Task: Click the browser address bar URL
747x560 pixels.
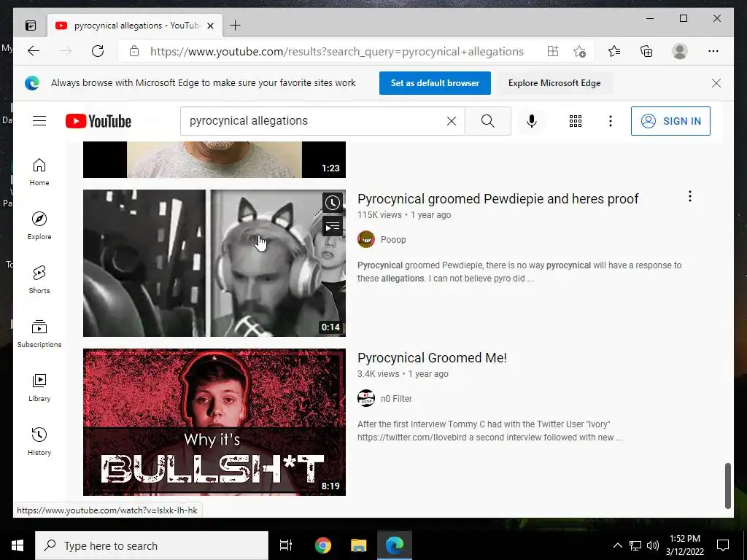Action: [x=337, y=52]
